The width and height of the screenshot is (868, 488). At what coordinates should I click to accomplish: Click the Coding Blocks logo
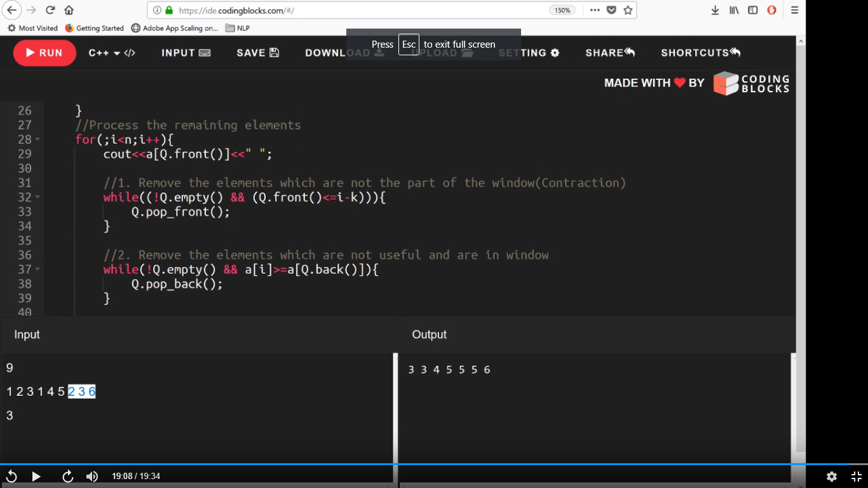click(x=751, y=83)
